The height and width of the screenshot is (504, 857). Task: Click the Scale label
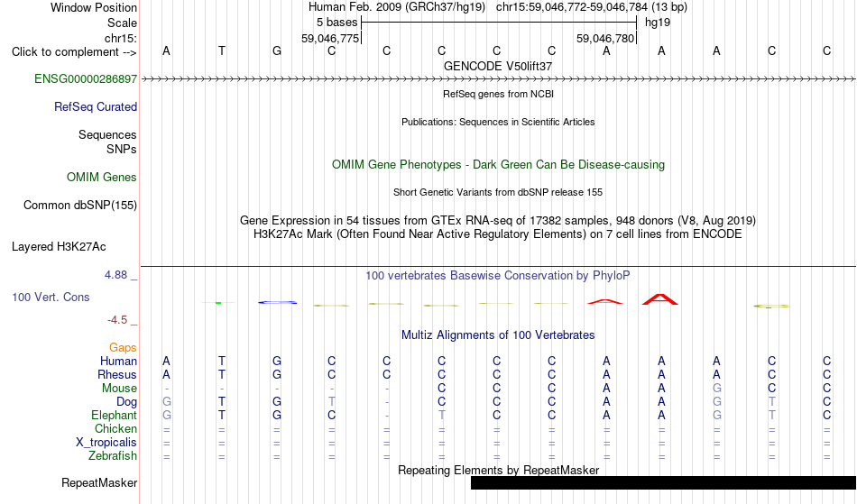pos(122,23)
